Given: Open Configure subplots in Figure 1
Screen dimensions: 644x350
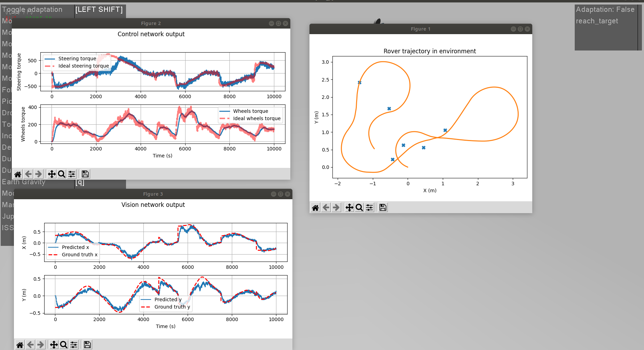Looking at the screenshot, I should [x=369, y=208].
